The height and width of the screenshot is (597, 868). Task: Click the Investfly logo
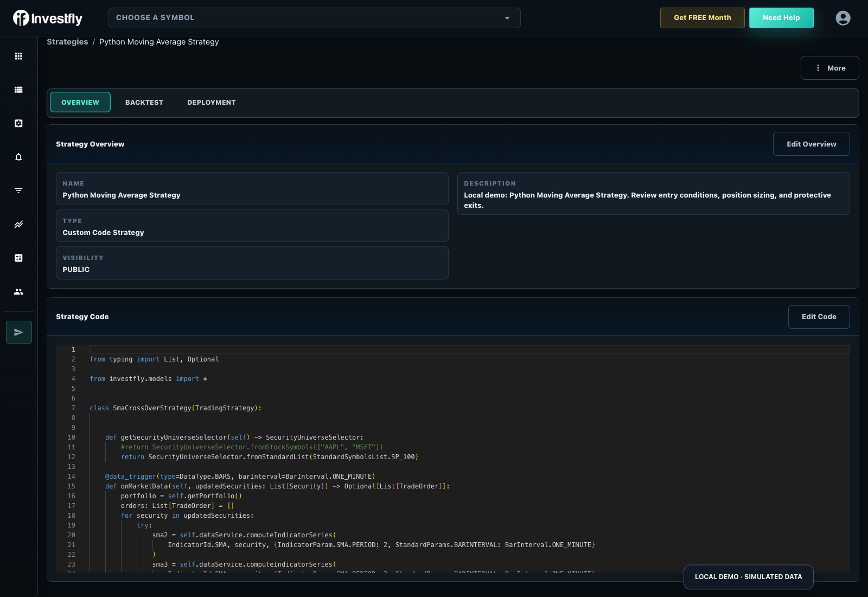click(x=48, y=18)
